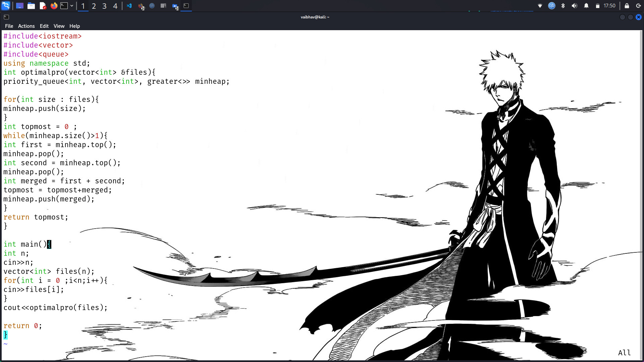Viewport: 644px width, 362px height.
Task: Switch to the file manager taskbar group
Action: [175, 6]
